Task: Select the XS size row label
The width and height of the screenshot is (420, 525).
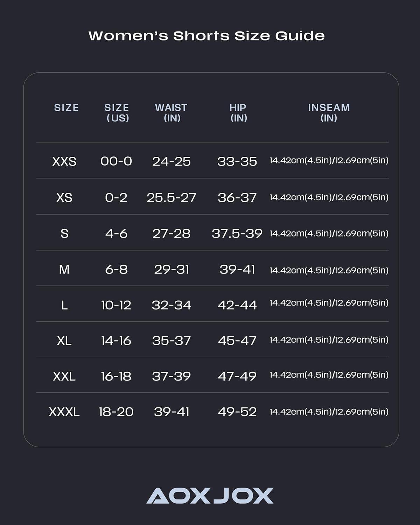Action: coord(64,198)
